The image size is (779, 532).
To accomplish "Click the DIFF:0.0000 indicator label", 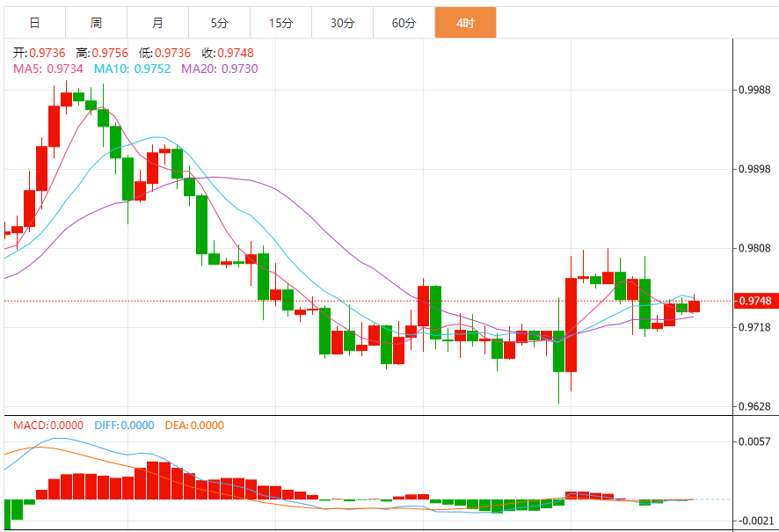I will click(124, 426).
